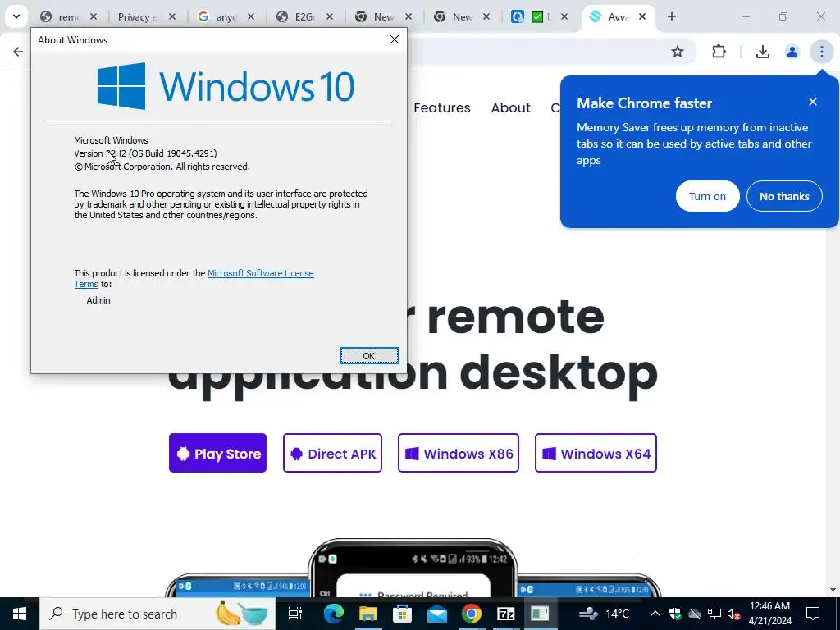Close the About Windows dialog
Screen dimensions: 840x630
pyautogui.click(x=395, y=39)
